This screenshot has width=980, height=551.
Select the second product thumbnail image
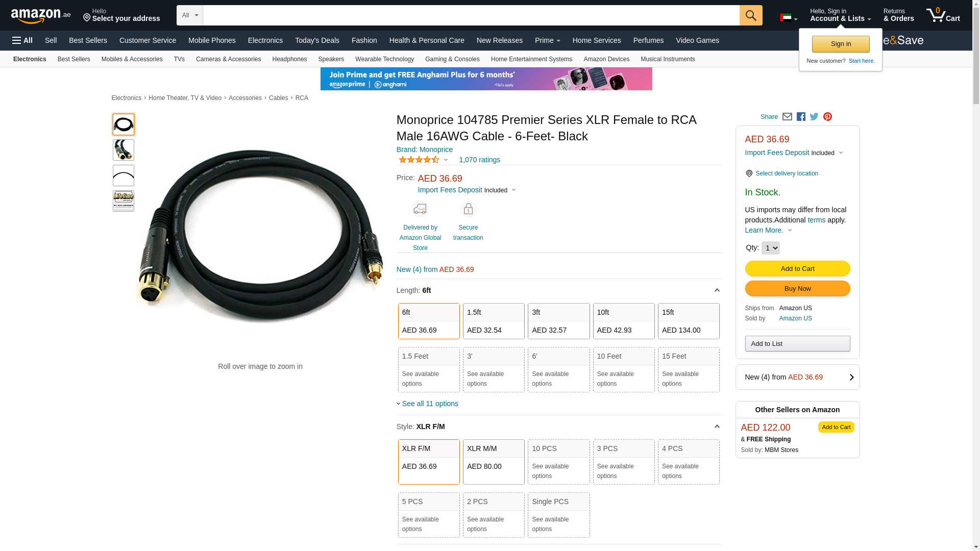[x=124, y=150]
